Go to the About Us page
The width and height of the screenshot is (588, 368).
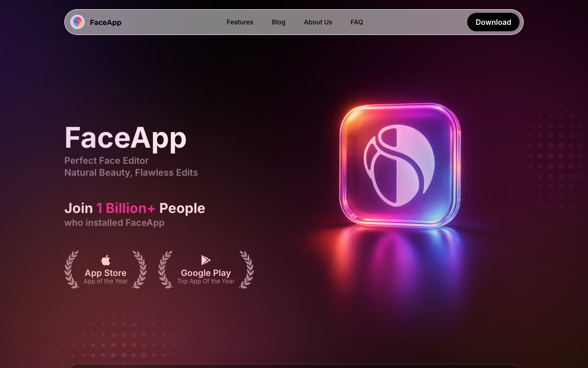coord(318,22)
